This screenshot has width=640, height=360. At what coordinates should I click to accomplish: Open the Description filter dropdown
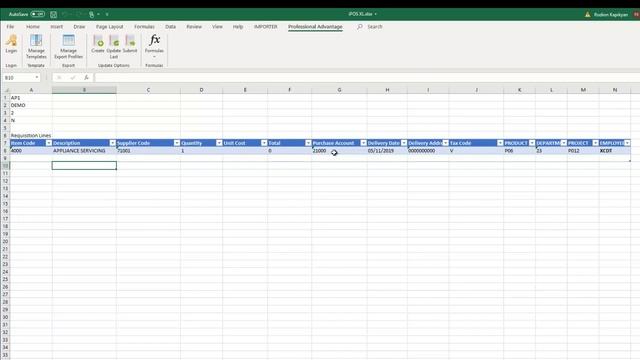113,143
